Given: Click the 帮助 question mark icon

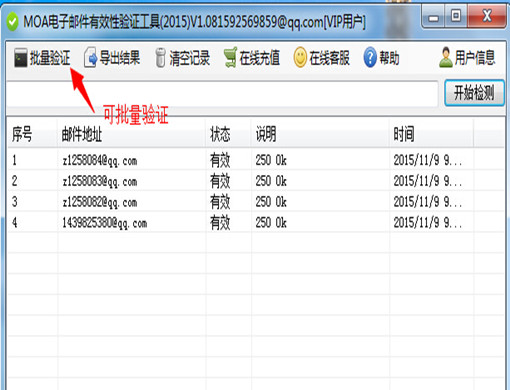Looking at the screenshot, I should 370,57.
